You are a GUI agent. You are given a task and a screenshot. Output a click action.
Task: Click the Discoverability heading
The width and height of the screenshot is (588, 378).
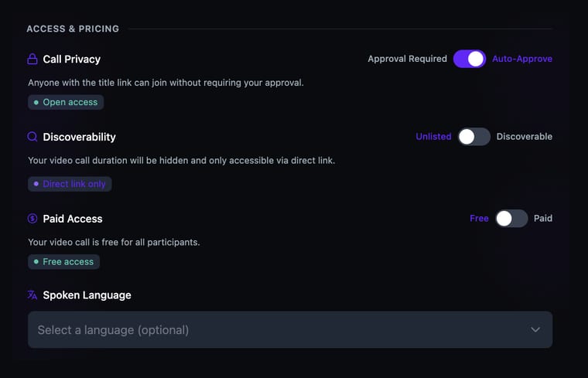point(79,137)
